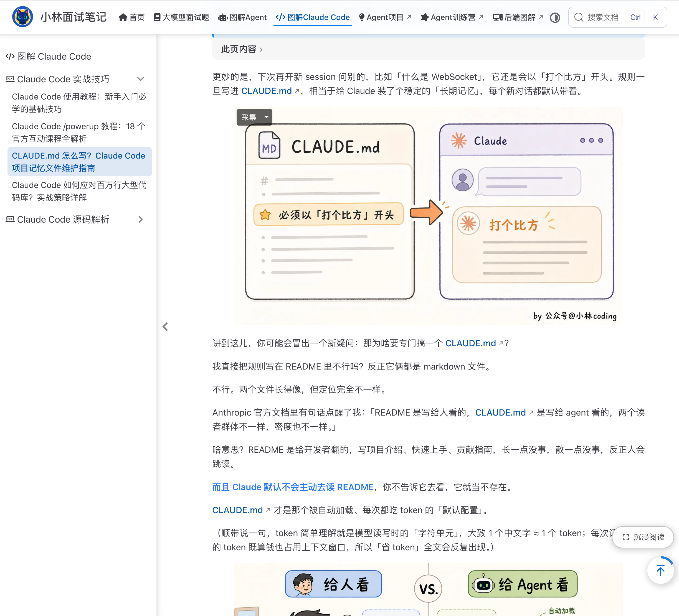
Task: Click the robot icon beside 图解Agent
Action: [x=223, y=17]
